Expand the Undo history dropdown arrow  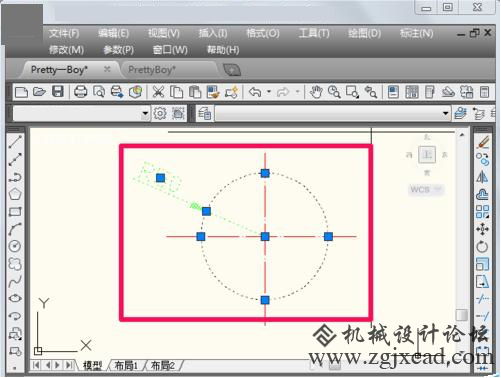point(269,92)
